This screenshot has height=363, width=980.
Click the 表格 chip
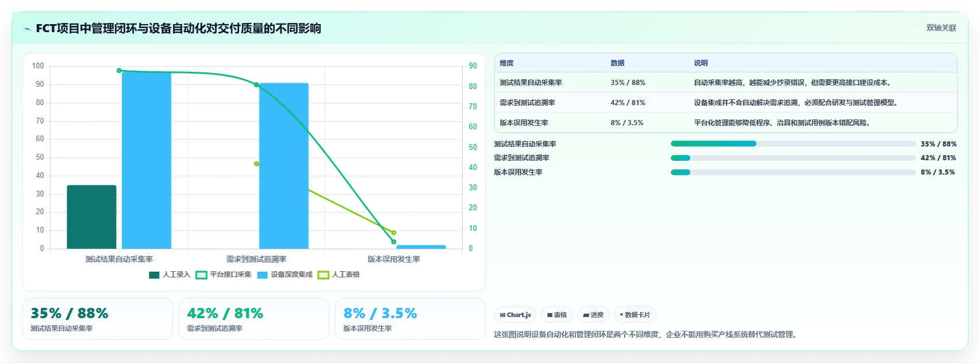click(556, 315)
